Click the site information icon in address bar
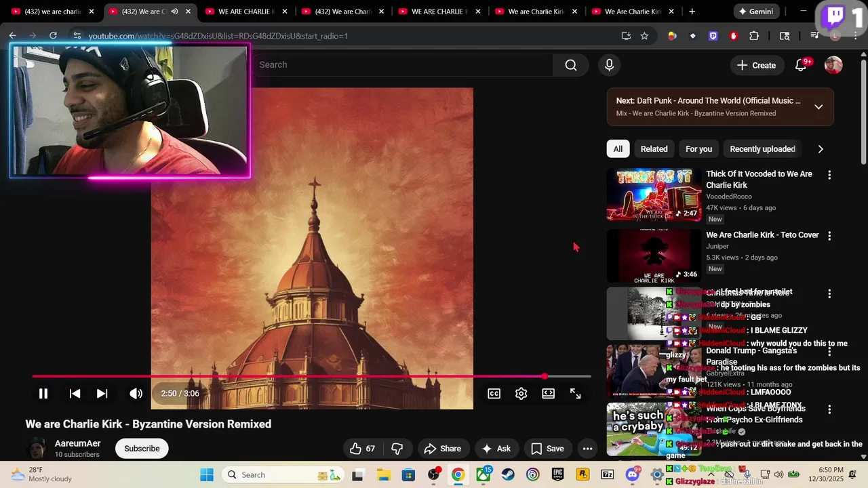Viewport: 868px width, 488px height. [77, 35]
